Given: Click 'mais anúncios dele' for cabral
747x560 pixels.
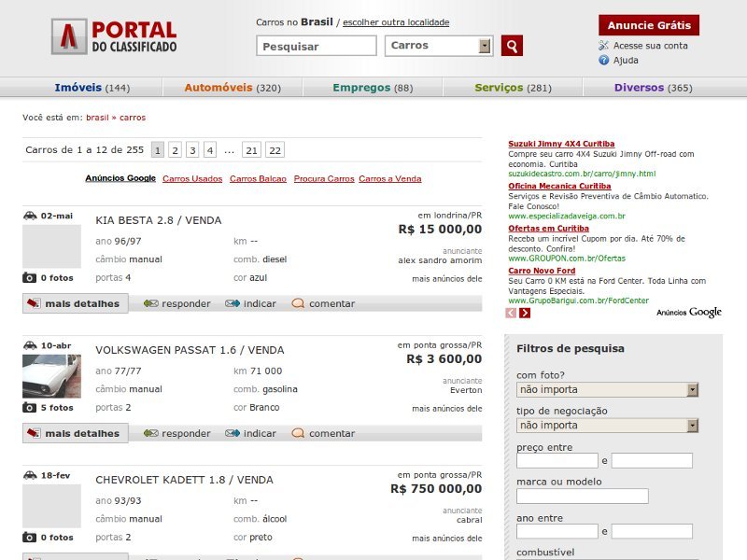Looking at the screenshot, I should (x=447, y=539).
